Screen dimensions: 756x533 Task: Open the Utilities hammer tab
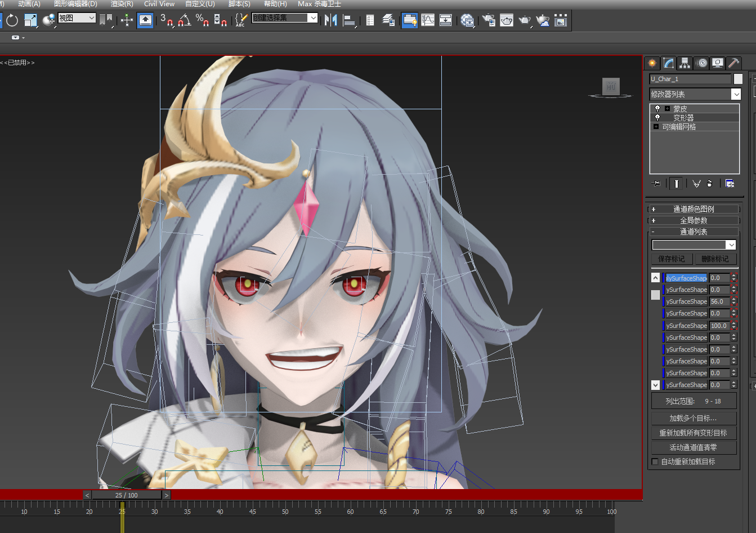733,63
